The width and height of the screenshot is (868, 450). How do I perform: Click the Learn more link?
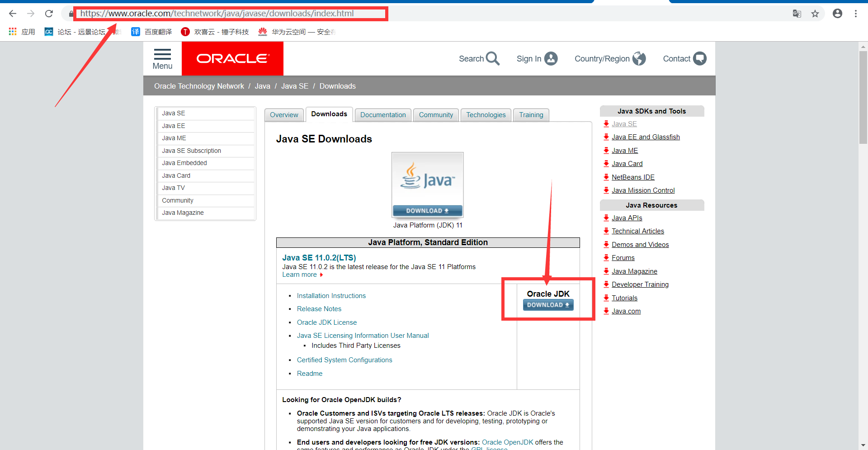coord(300,275)
